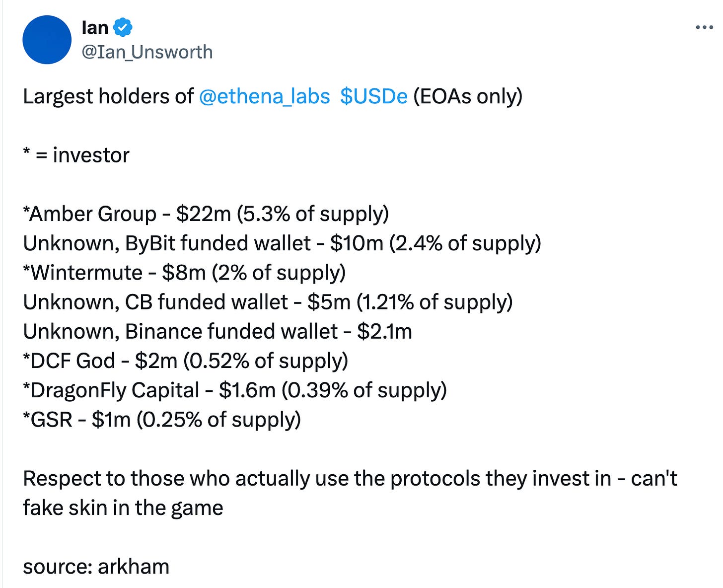
Task: Select the Binance funded wallet line
Action: coord(217,331)
